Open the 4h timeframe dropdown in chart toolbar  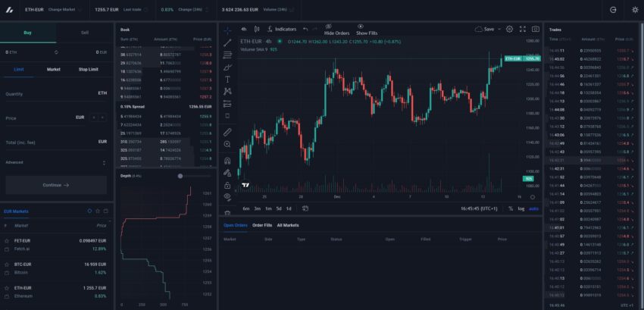(244, 30)
